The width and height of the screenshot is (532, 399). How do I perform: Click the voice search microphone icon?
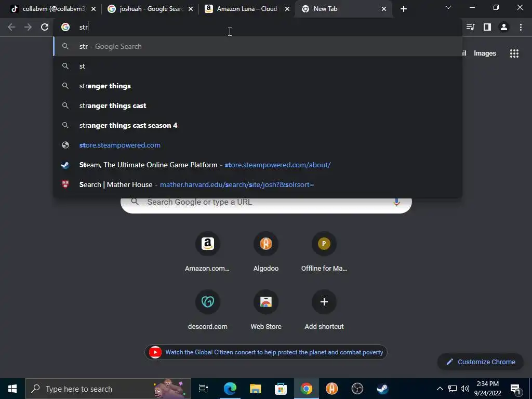click(x=396, y=202)
